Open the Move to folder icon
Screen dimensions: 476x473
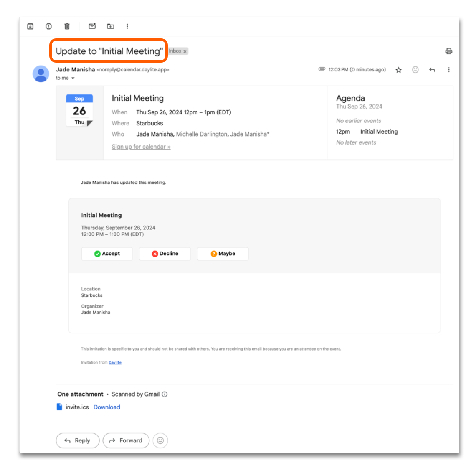click(x=111, y=26)
